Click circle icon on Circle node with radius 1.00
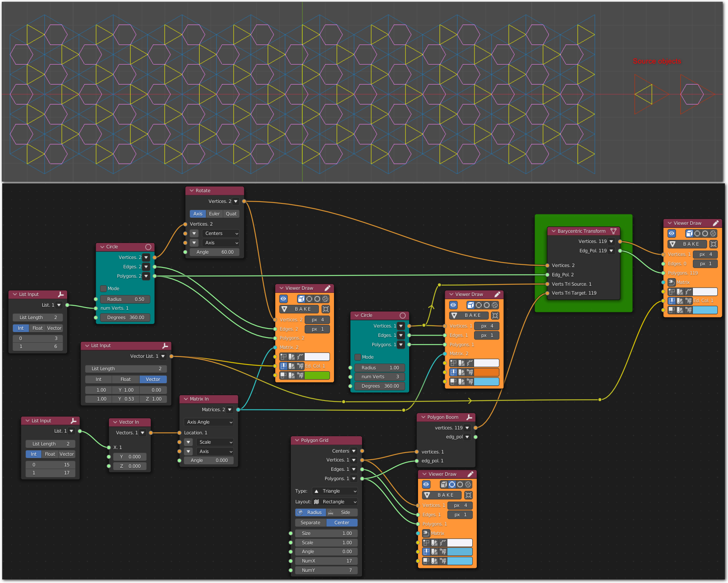 pyautogui.click(x=402, y=315)
